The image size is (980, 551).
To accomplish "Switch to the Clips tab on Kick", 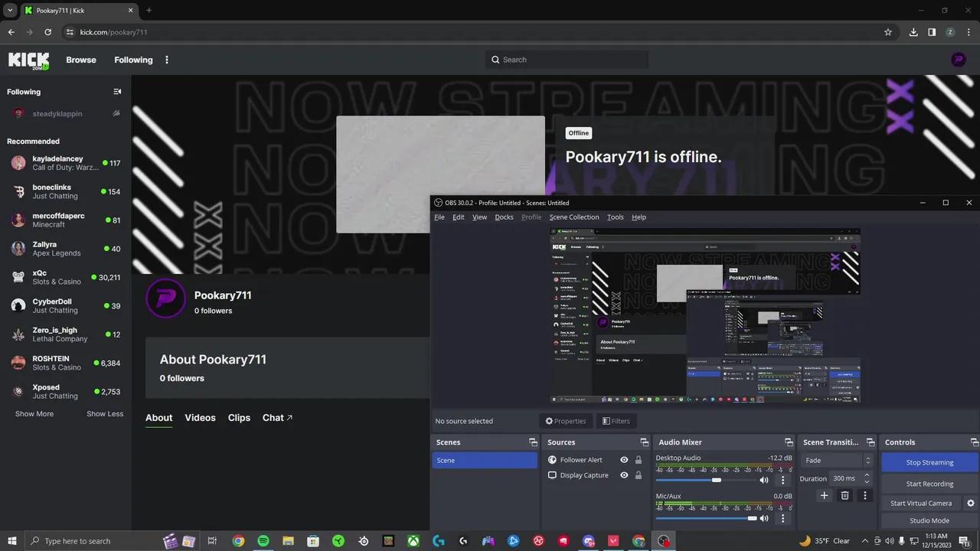I will pos(239,418).
